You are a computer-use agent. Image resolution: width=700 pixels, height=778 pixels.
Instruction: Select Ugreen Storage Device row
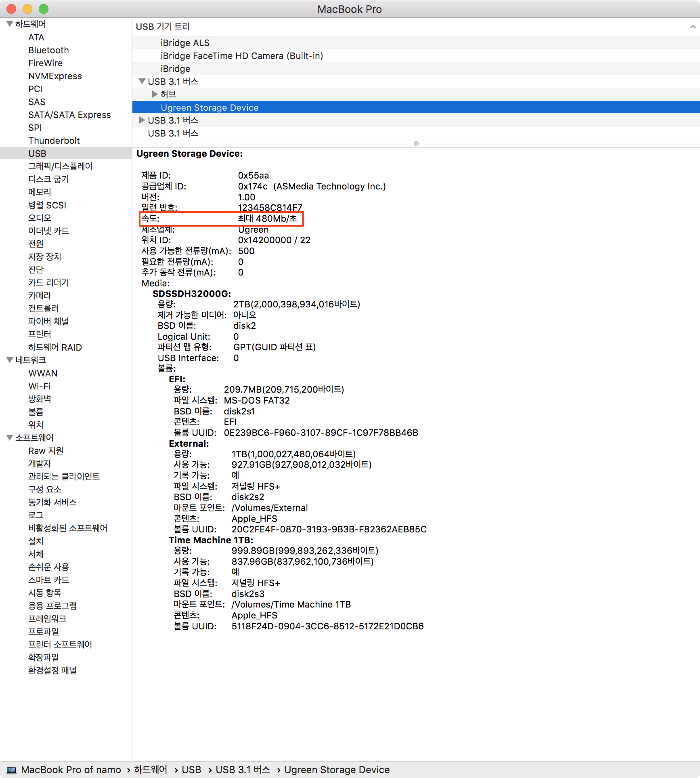point(416,107)
